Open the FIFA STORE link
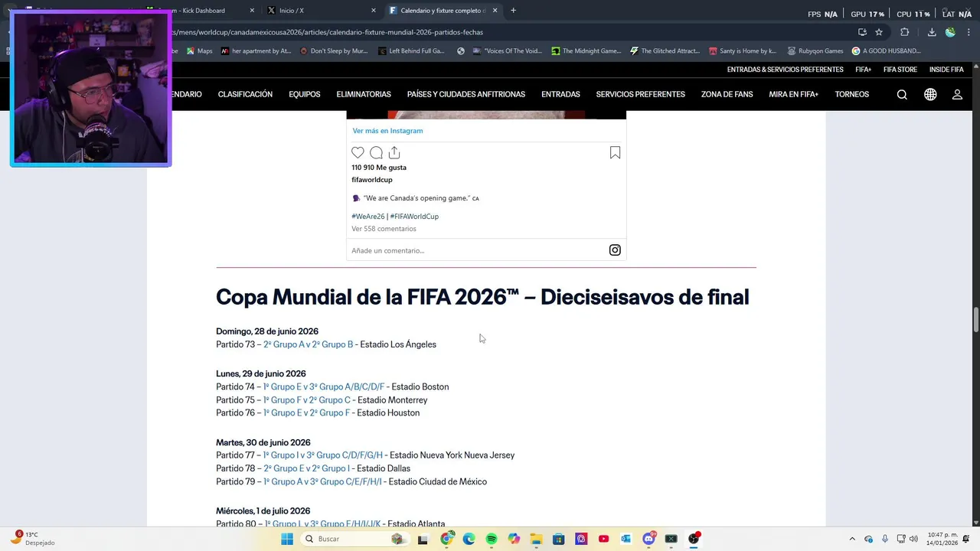 click(900, 70)
